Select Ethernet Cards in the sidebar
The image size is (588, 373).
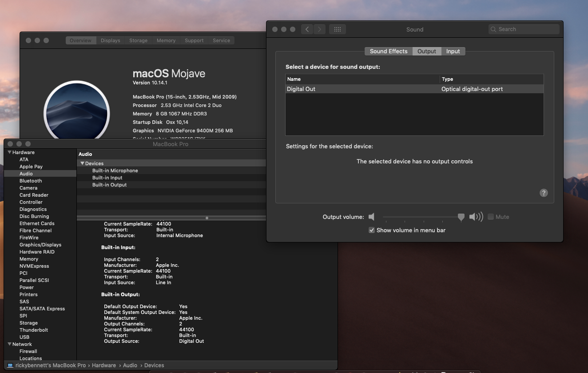37,223
